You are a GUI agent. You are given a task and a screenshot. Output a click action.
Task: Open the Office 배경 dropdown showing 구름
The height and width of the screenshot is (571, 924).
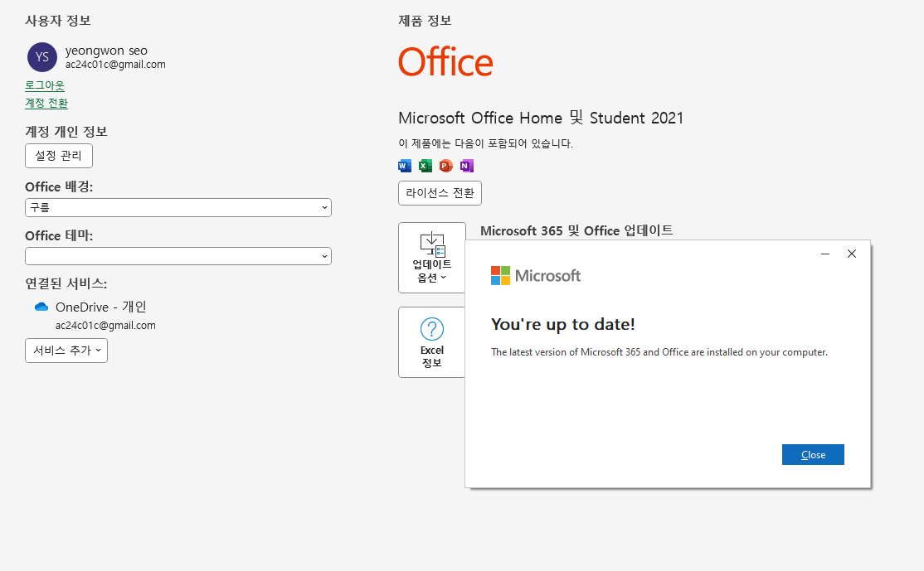click(178, 208)
